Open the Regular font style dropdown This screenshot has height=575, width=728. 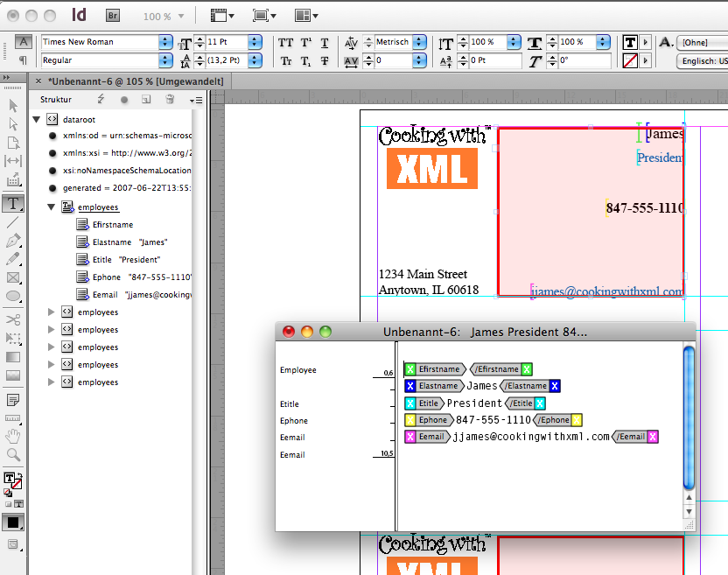click(x=165, y=60)
